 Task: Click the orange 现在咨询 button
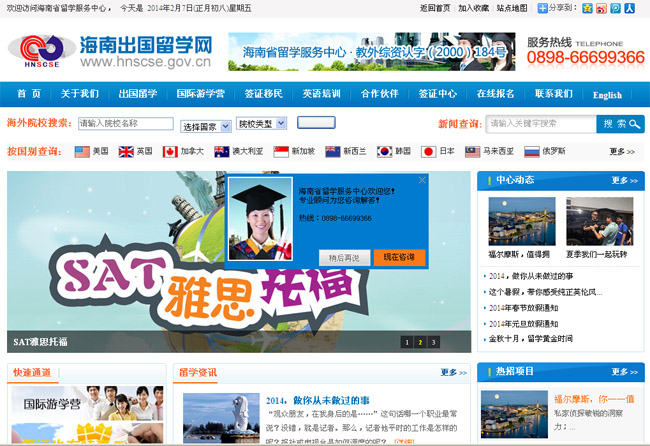[399, 257]
